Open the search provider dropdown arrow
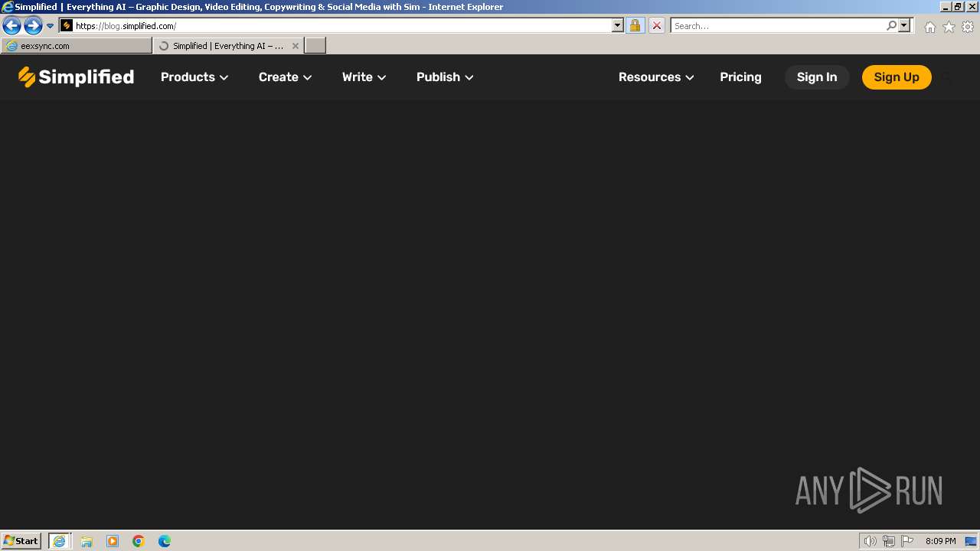 tap(904, 26)
